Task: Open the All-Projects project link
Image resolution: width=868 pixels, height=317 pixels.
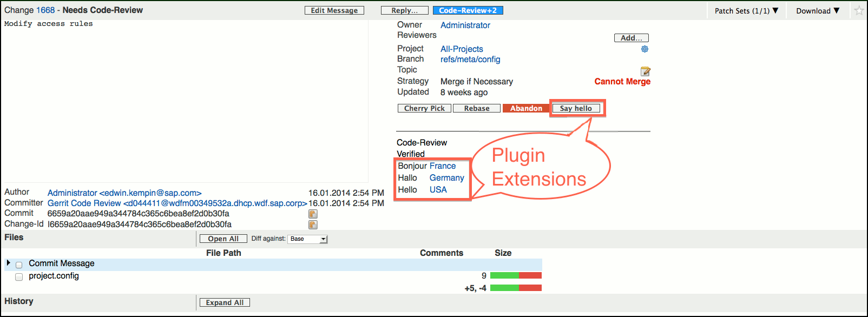Action: pyautogui.click(x=462, y=49)
